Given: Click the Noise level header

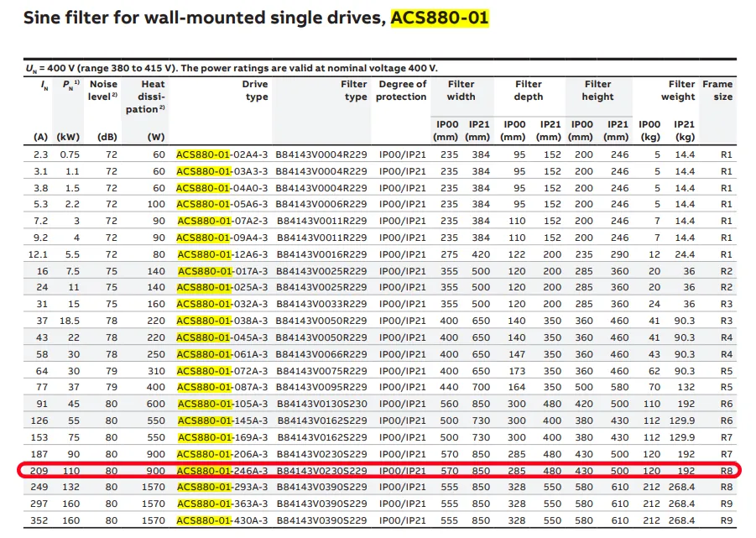Looking at the screenshot, I should click(102, 89).
